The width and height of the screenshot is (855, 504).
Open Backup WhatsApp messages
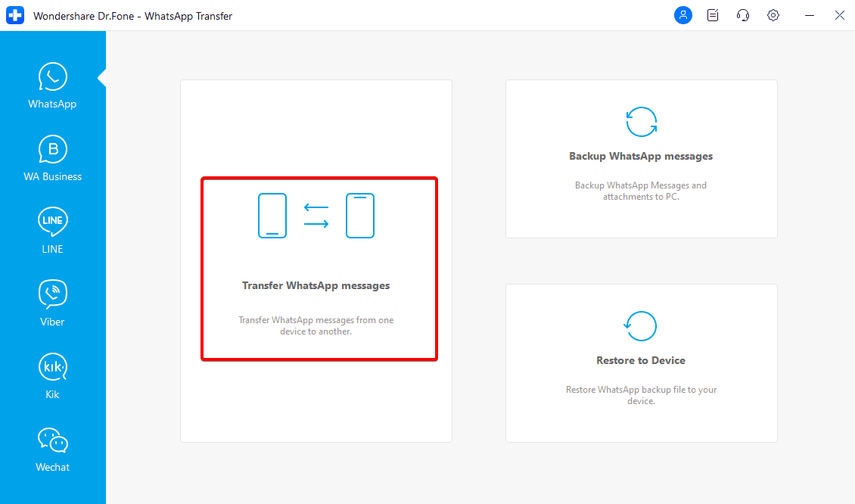tap(641, 156)
